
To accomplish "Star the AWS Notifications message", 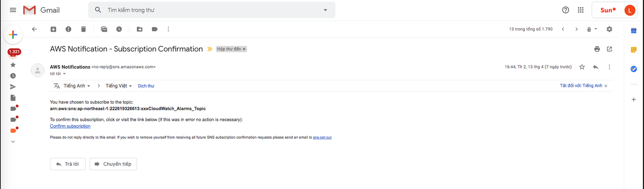I will 582,67.
